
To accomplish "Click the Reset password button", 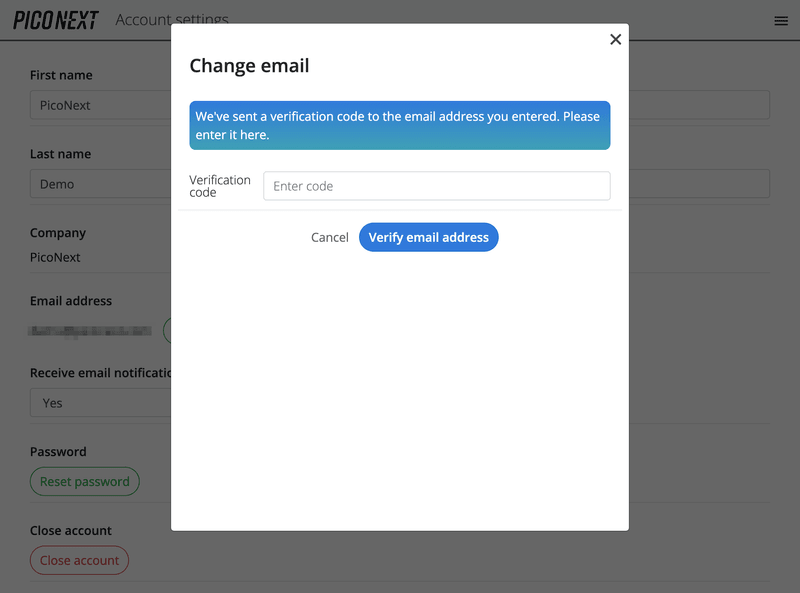I will (85, 481).
